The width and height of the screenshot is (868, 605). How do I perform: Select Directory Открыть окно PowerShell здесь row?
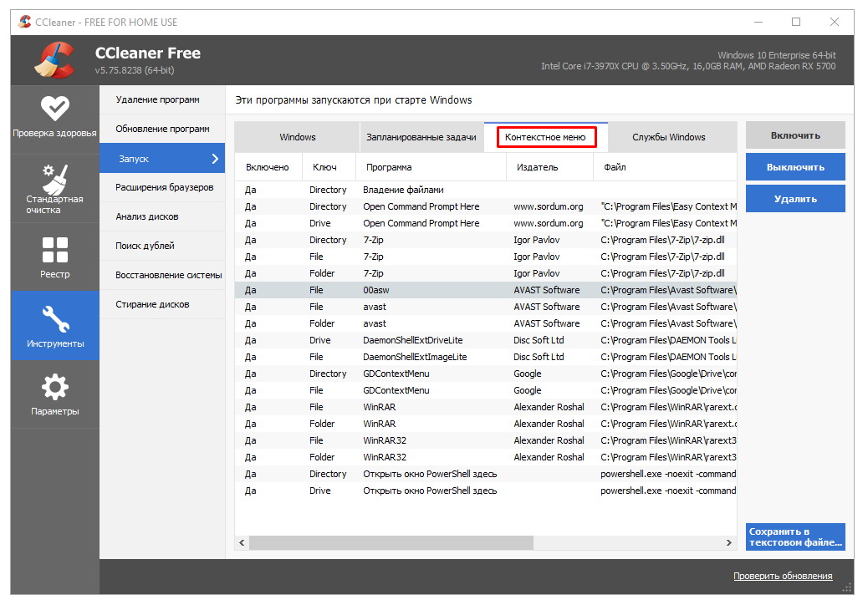pos(486,474)
